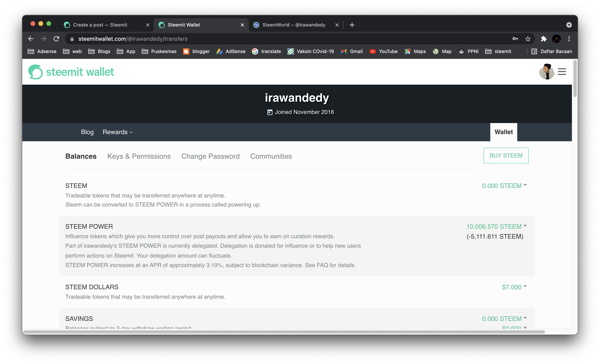Switch to the SteemWorld browser tab
The height and width of the screenshot is (364, 600).
294,25
